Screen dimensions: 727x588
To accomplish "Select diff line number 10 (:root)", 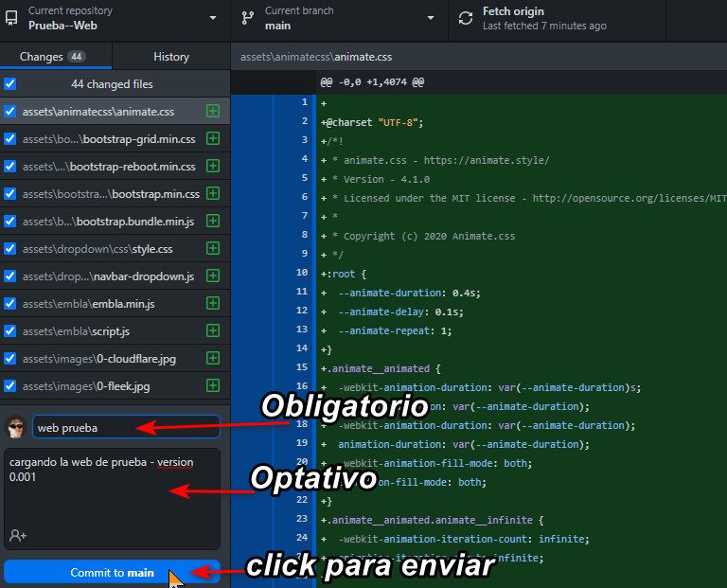I will [x=302, y=272].
